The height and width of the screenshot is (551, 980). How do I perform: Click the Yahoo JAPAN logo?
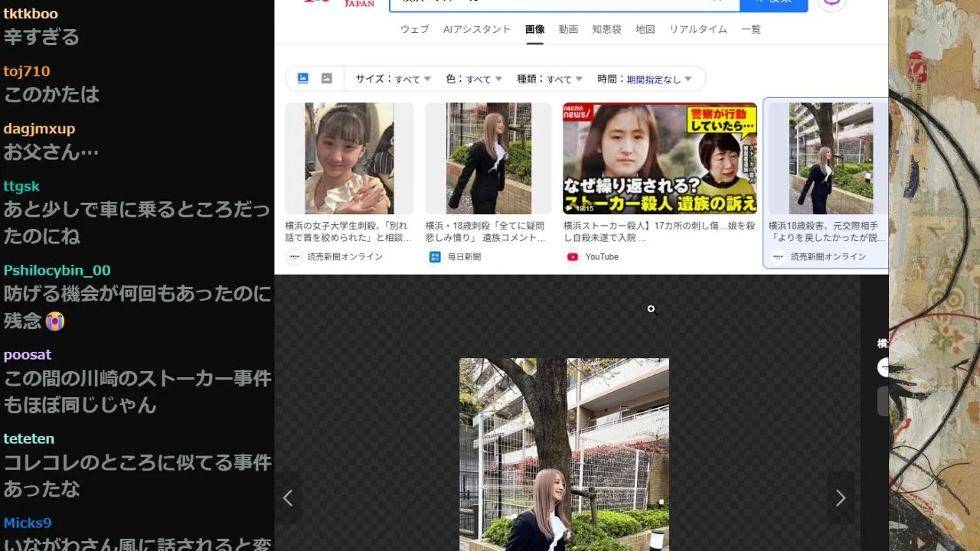(337, 4)
